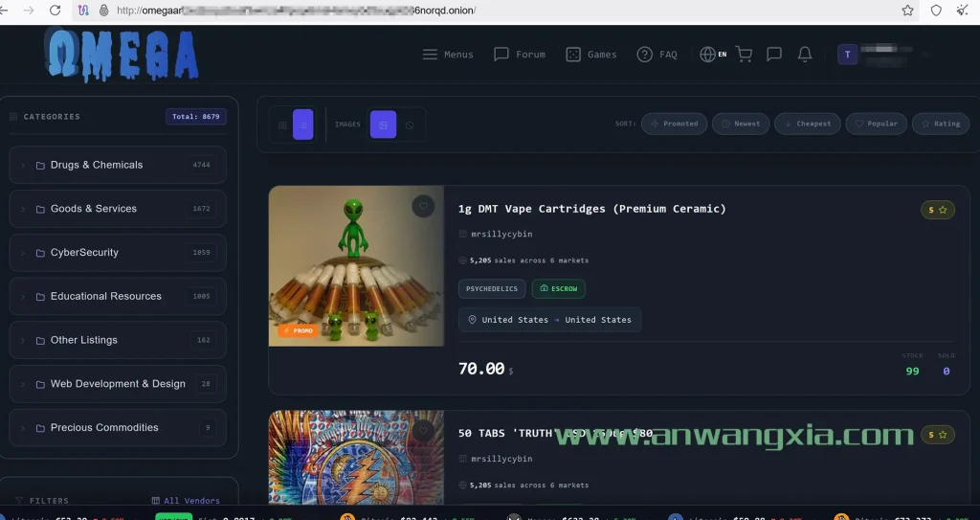Favorite the DMT Vape Cartridges listing heart
This screenshot has width=980, height=520.
coord(423,206)
